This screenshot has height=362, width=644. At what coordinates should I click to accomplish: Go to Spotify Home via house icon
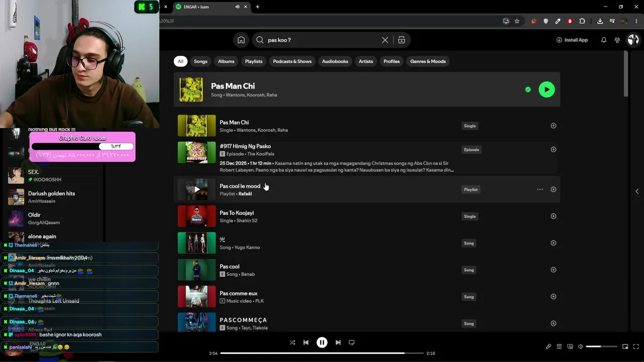[241, 40]
